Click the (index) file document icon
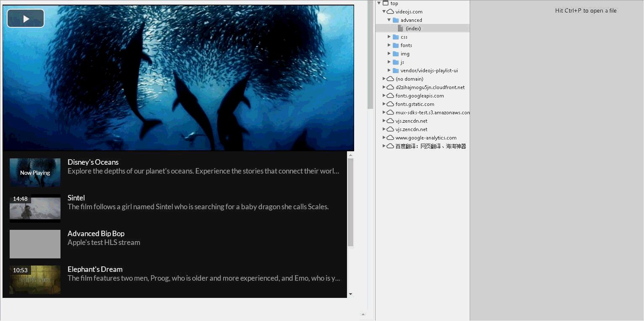The image size is (644, 321). tap(401, 29)
